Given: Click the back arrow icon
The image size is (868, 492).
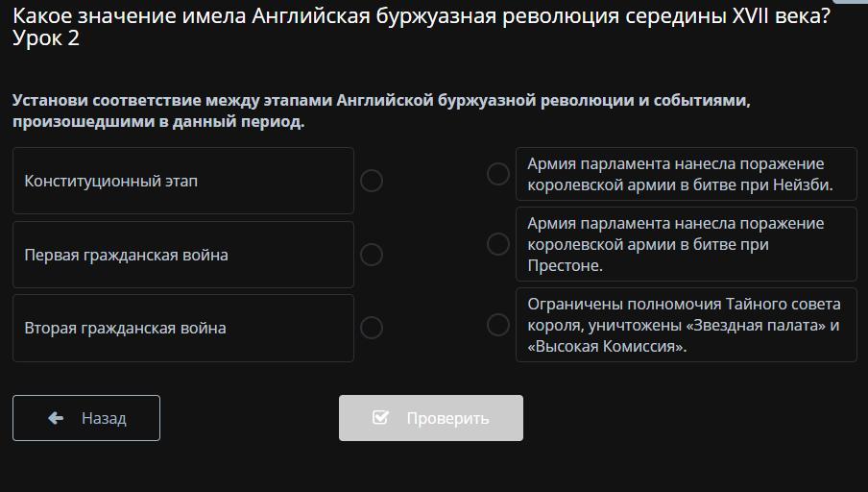Looking at the screenshot, I should point(56,418).
